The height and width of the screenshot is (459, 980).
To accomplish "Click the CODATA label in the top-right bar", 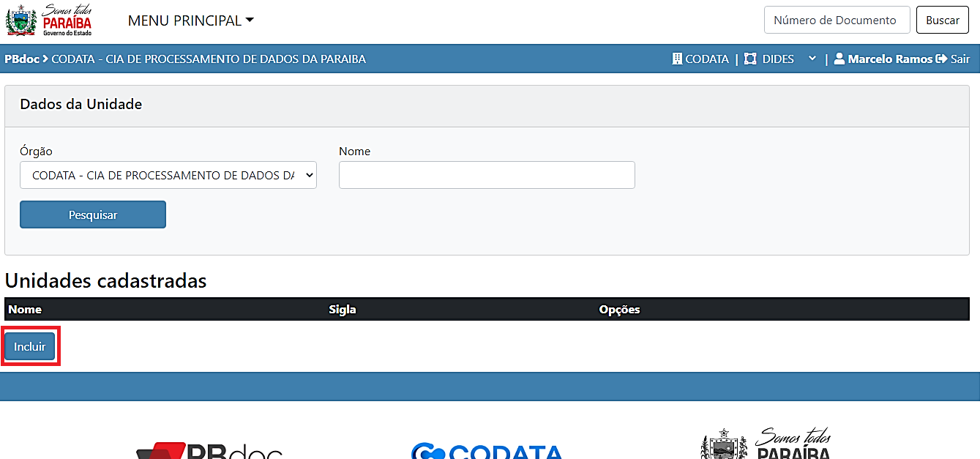I will (x=707, y=59).
